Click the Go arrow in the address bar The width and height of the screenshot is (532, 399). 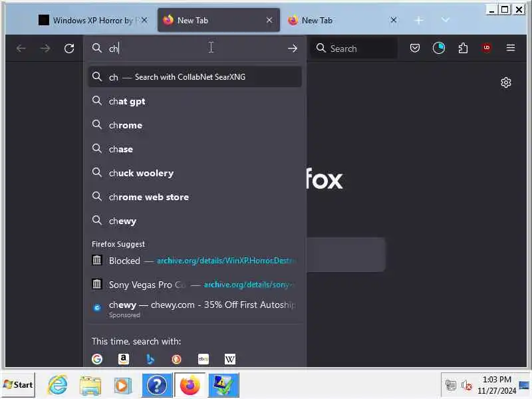coord(293,49)
